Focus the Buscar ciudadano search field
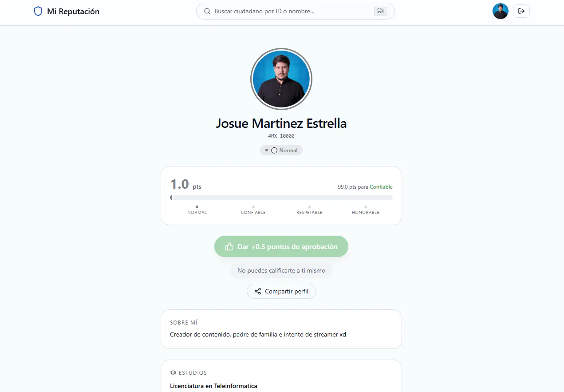Image resolution: width=564 pixels, height=392 pixels. pos(296,12)
